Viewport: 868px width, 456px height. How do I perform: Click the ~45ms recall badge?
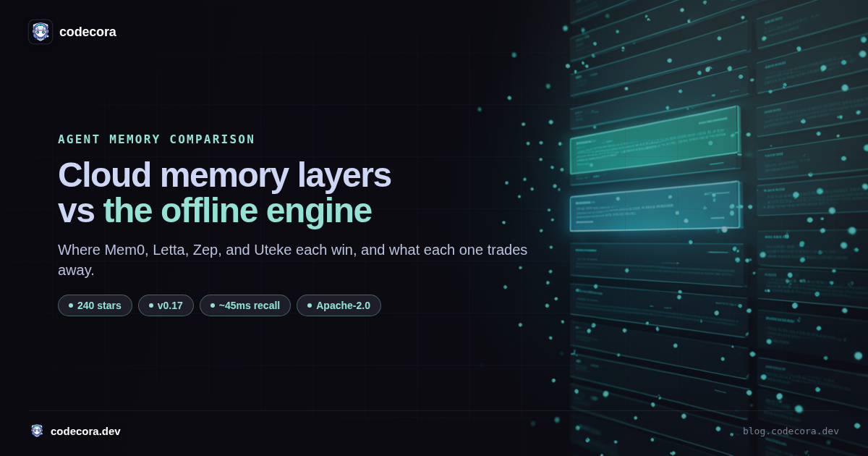tap(245, 305)
